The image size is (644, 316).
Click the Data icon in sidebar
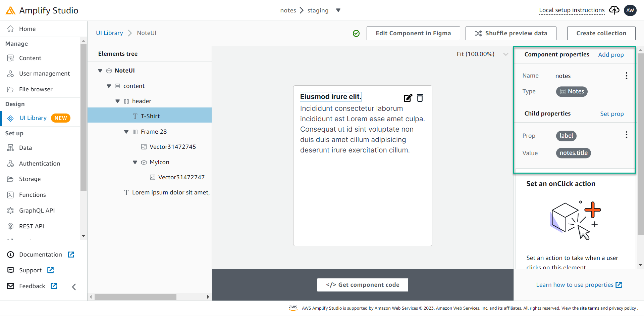tap(10, 148)
